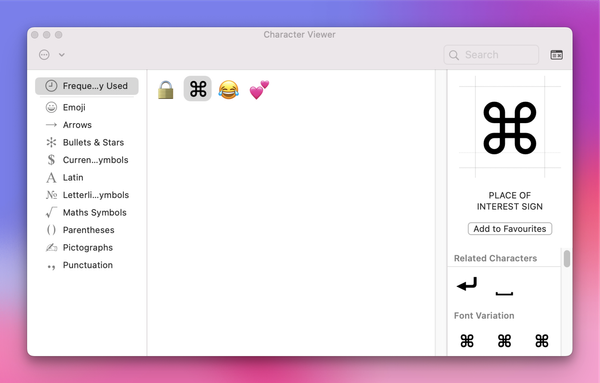The image size is (600, 383).
Task: Open the Pictographs category
Action: 87,248
